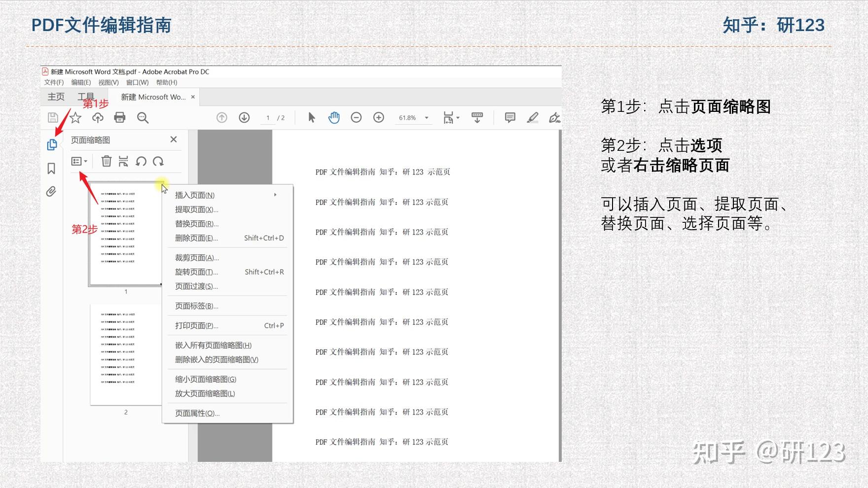Open the Attachments paperclip icon
The image size is (868, 488).
51,191
